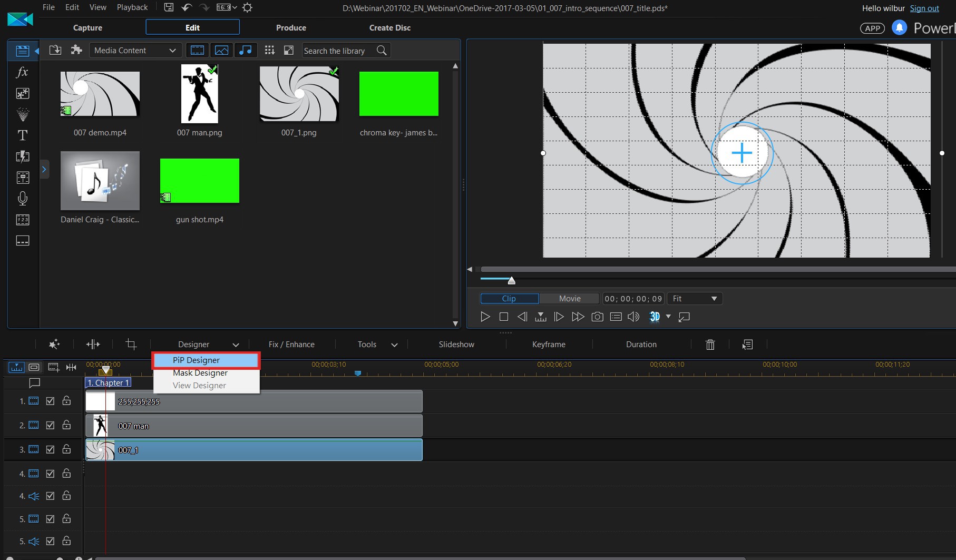Click the preview playback position slider
This screenshot has width=956, height=560.
(511, 280)
